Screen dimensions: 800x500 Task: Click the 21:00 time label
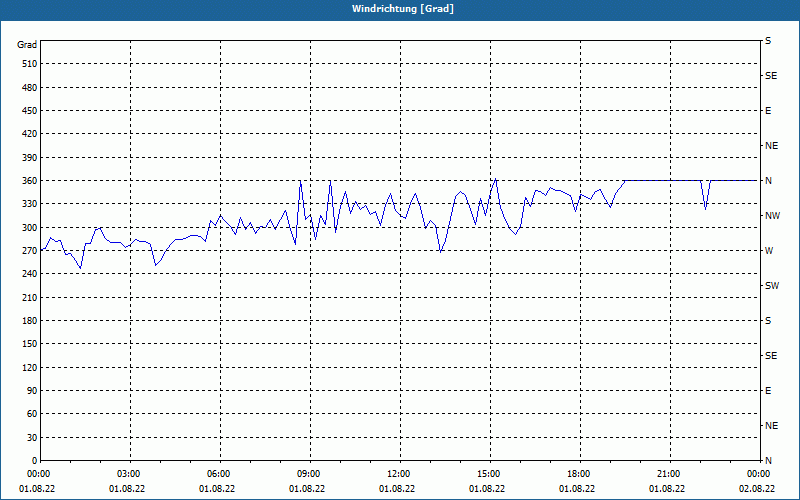click(667, 474)
